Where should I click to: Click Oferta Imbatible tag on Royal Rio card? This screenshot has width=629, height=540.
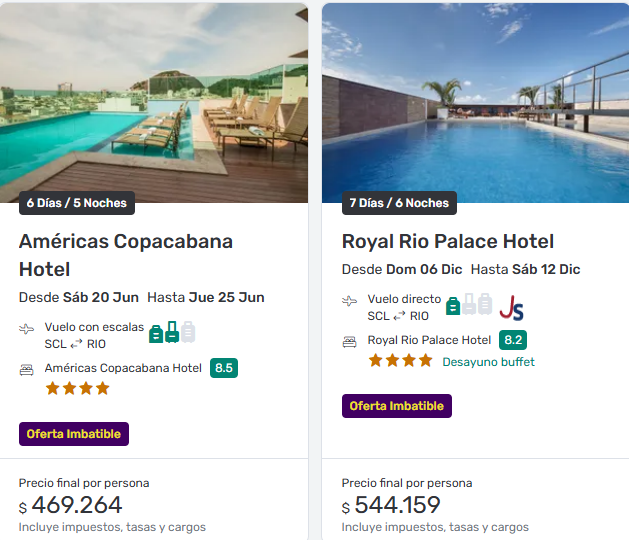(x=397, y=406)
